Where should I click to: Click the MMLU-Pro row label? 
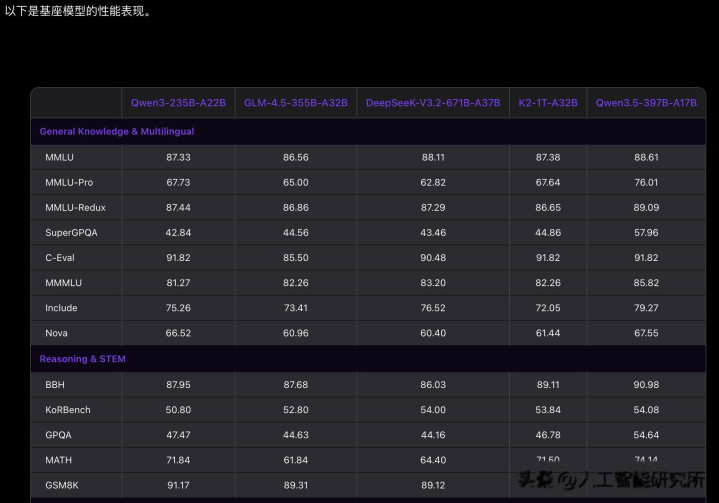coord(69,182)
